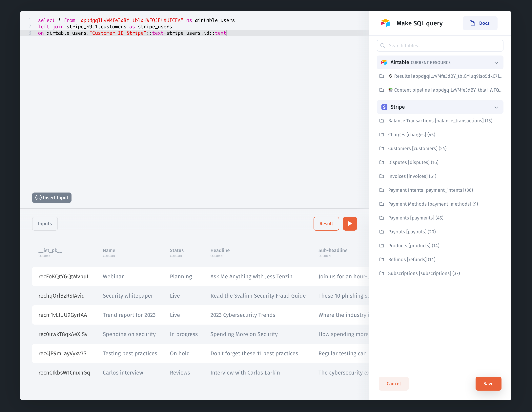Click the __jet_pk__ column header
This screenshot has height=412, width=532.
point(50,253)
